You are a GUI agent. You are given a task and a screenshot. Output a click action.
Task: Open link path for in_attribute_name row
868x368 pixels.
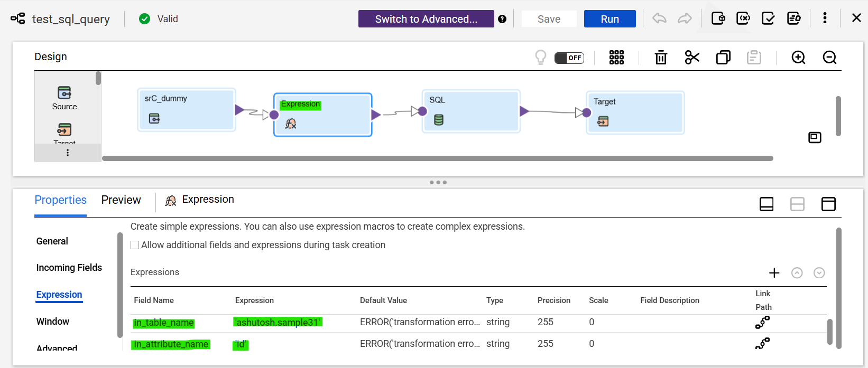coord(762,344)
